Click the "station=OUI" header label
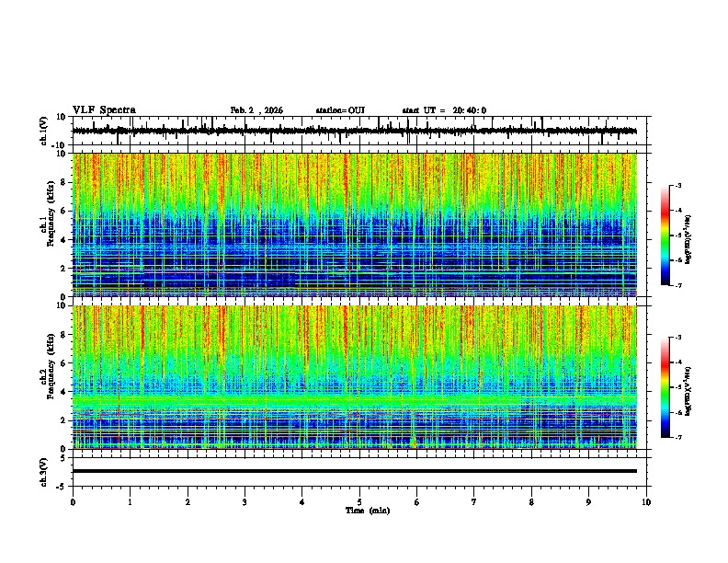The width and height of the screenshot is (728, 563). [x=340, y=110]
